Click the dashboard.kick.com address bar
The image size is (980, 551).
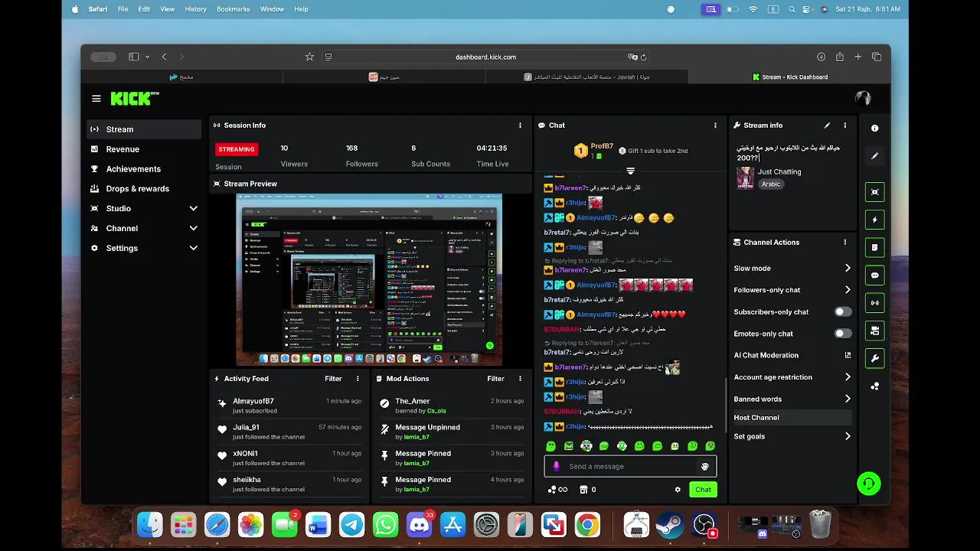coord(485,57)
